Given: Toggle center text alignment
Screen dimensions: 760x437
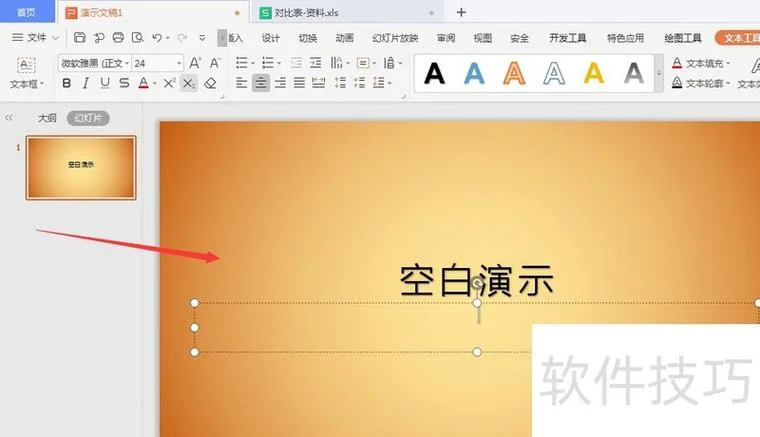Looking at the screenshot, I should pyautogui.click(x=261, y=83).
